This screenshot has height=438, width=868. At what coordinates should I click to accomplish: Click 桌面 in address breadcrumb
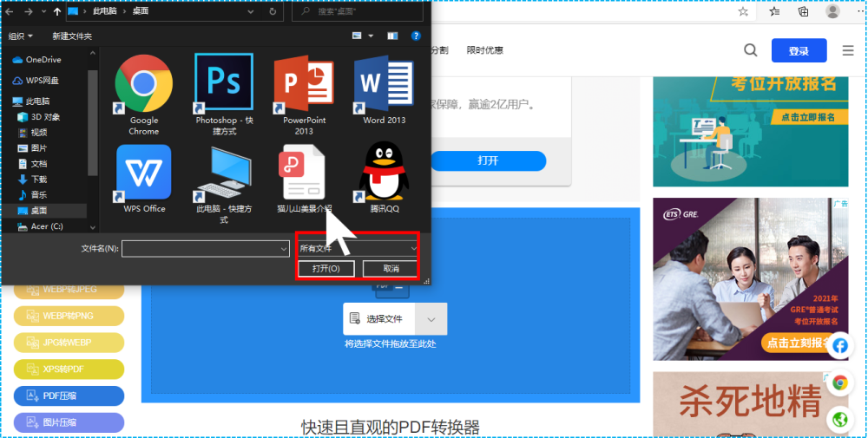coord(140,11)
